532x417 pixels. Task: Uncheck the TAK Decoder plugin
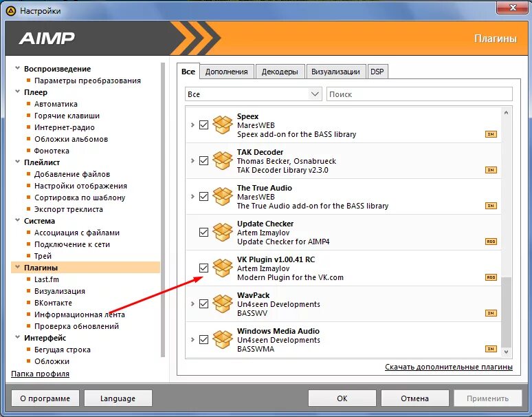[203, 160]
